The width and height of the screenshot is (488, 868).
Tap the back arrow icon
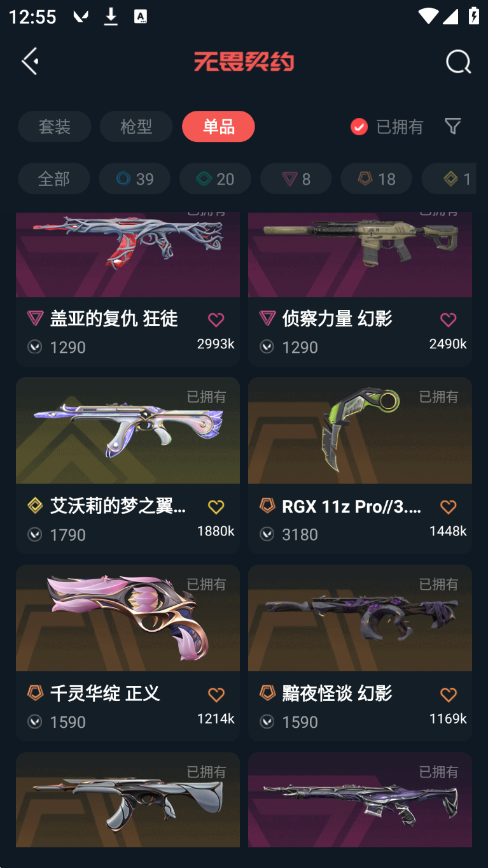click(x=30, y=61)
